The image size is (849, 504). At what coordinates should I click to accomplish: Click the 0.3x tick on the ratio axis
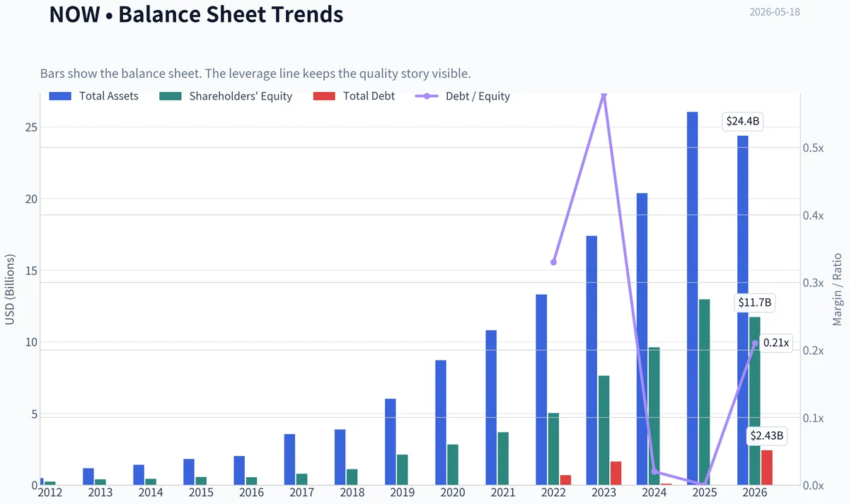tap(813, 283)
